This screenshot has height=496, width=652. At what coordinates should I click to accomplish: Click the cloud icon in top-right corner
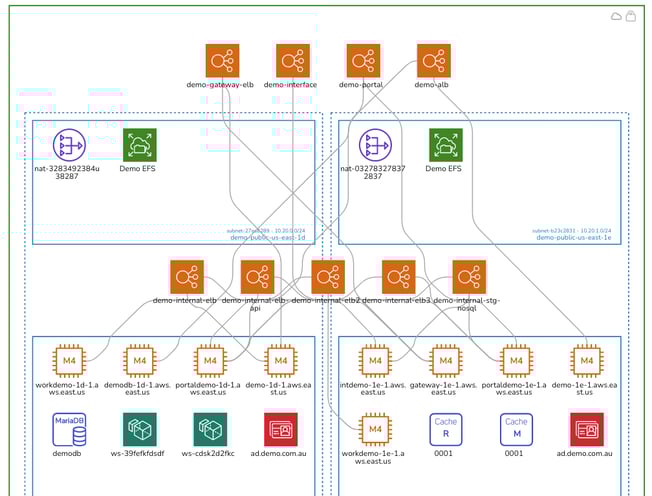point(616,16)
